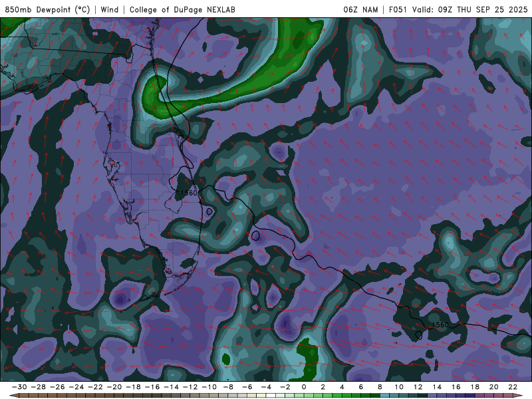
Task: Click the '850mb Dewpoint (°C)' title text
Action: click(x=47, y=9)
